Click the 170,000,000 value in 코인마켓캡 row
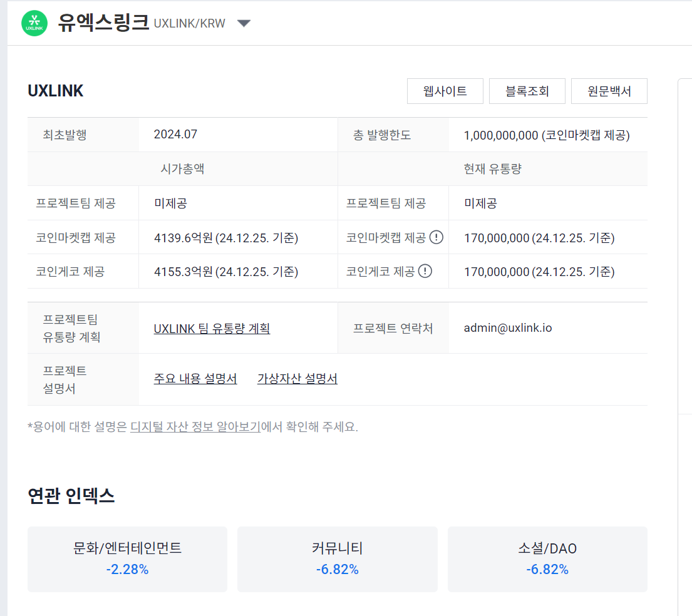 539,238
